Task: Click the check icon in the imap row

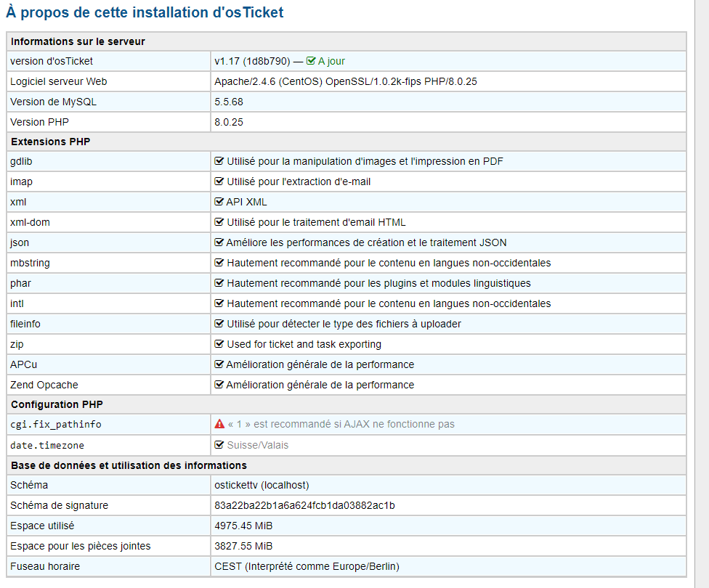Action: point(219,181)
